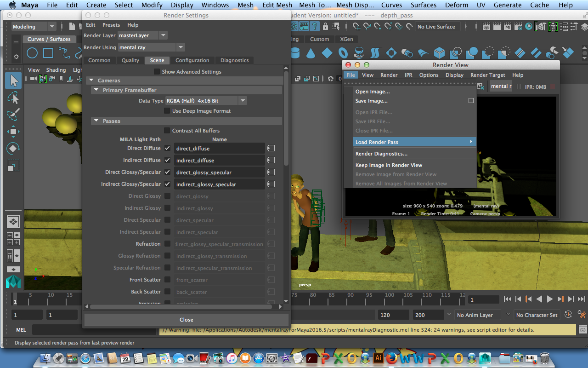Pick the Move tool in toolbox

click(13, 132)
